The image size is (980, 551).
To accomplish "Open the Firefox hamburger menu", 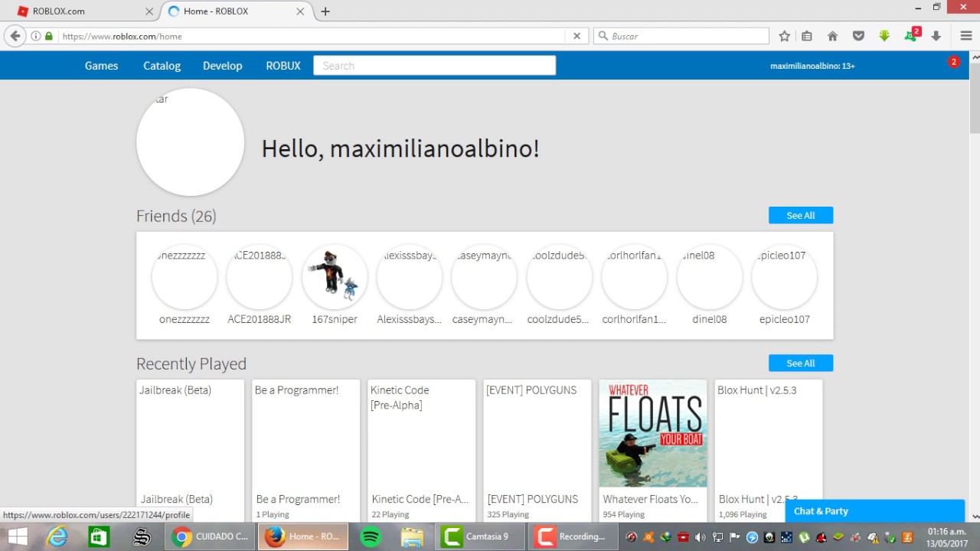I will click(x=966, y=36).
